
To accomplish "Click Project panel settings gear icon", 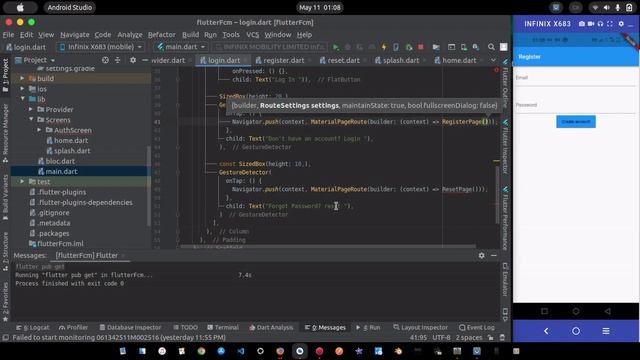I will pyautogui.click(x=133, y=60).
